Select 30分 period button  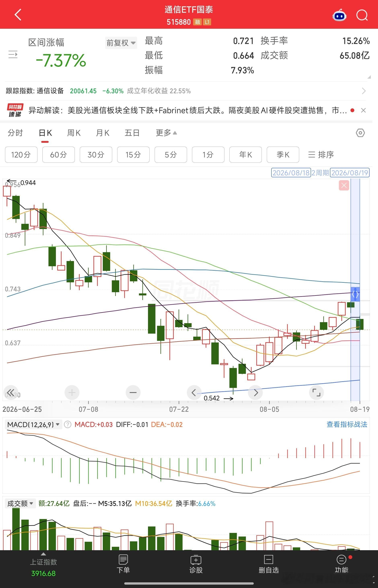tap(96, 155)
